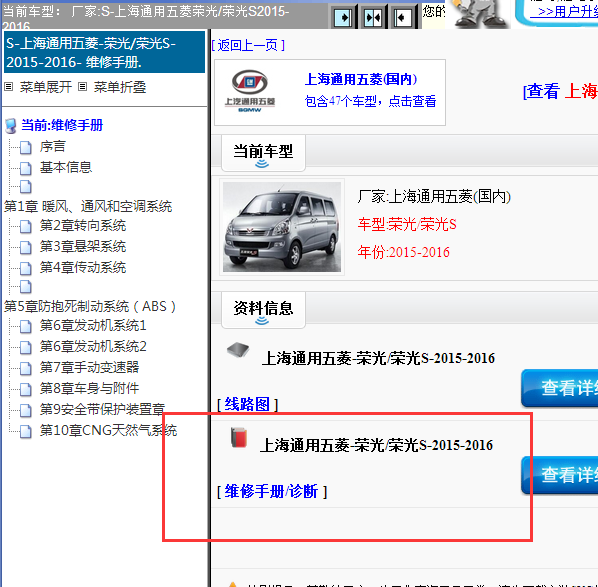Open 基本信息 entry

(66, 167)
